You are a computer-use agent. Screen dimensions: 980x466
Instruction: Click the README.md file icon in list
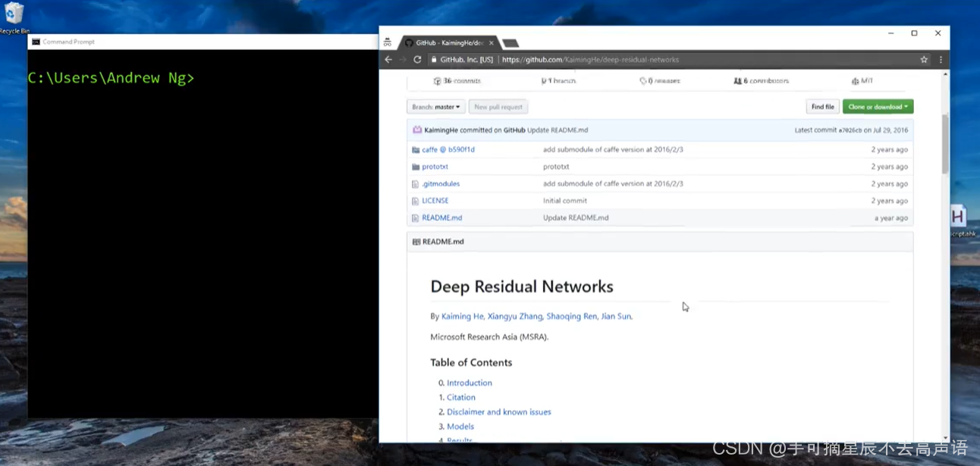[416, 217]
